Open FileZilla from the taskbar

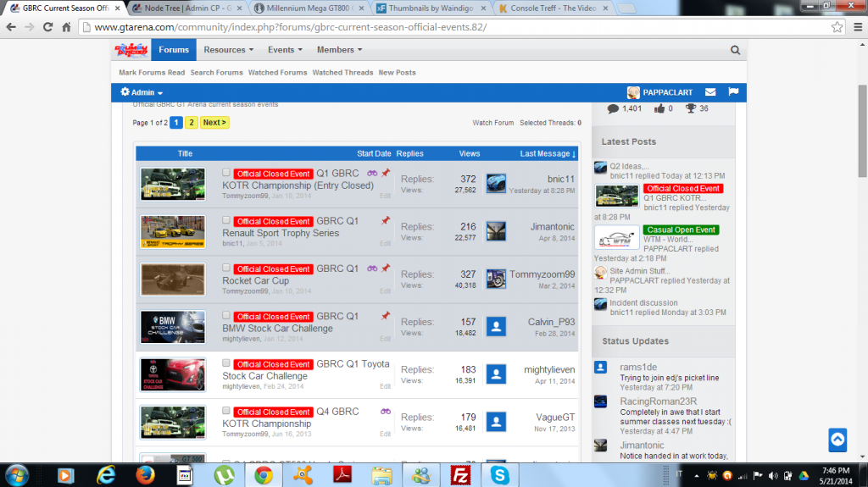point(460,475)
